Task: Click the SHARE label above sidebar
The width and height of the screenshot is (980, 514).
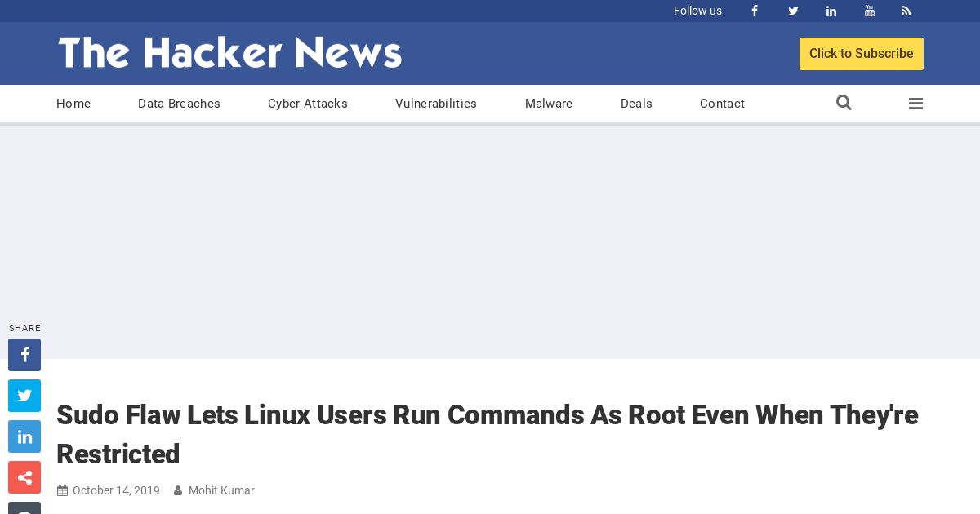Action: (24, 328)
